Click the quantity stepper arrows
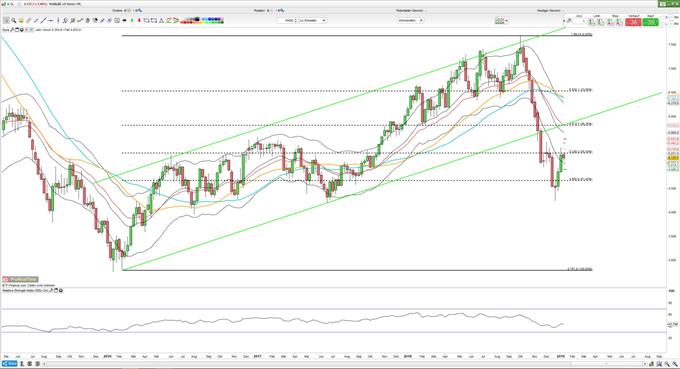This screenshot has height=369, width=680. tap(295, 20)
